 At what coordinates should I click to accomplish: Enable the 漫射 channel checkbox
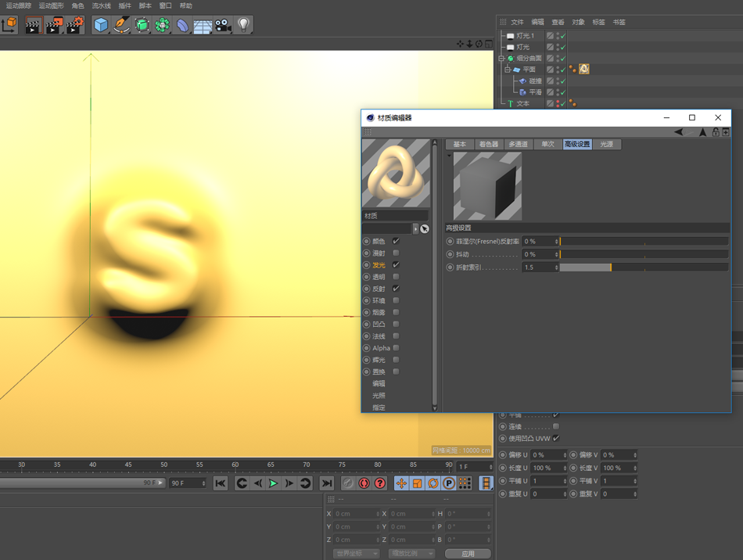point(397,253)
